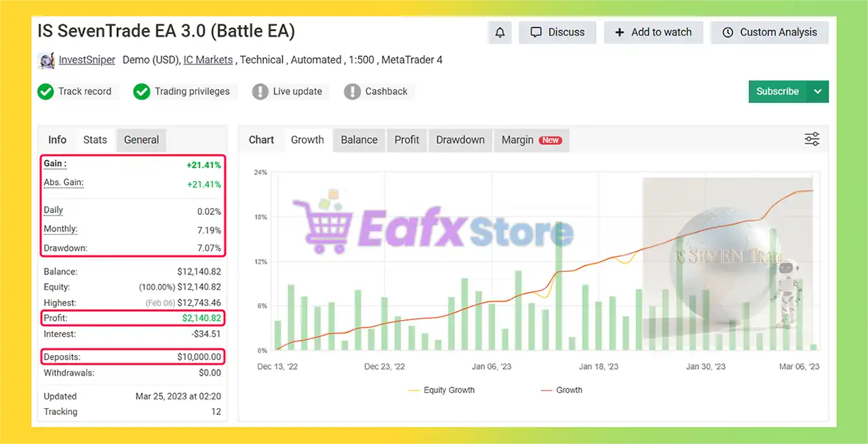Open Custom Analysis
Image resolution: width=868 pixels, height=444 pixels.
click(x=770, y=33)
